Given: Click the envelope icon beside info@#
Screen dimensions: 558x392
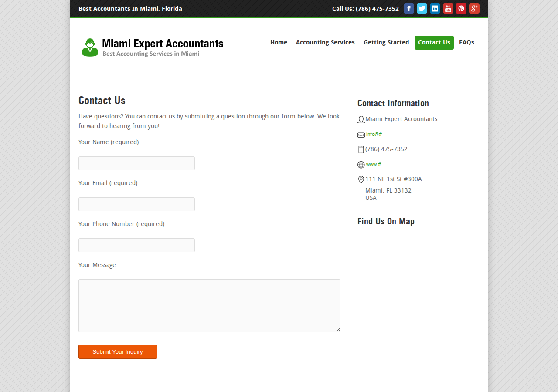Looking at the screenshot, I should 361,135.
